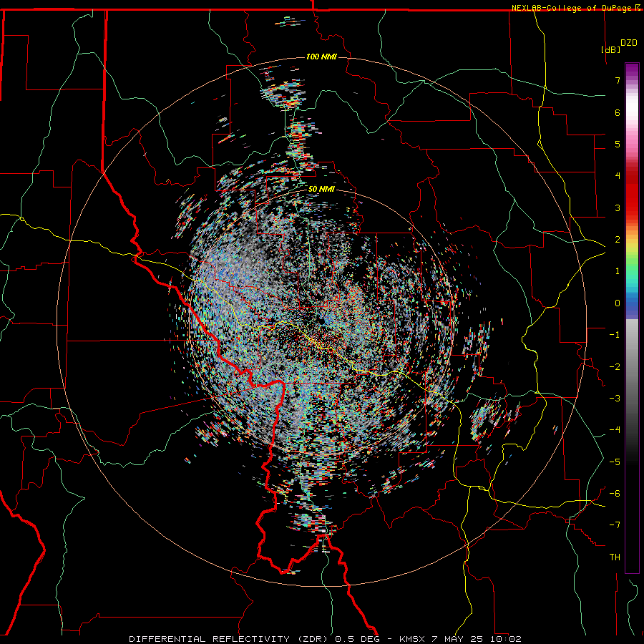The width and height of the screenshot is (644, 644).
Task: Click the 3 value on the color scale
Action: [x=618, y=208]
